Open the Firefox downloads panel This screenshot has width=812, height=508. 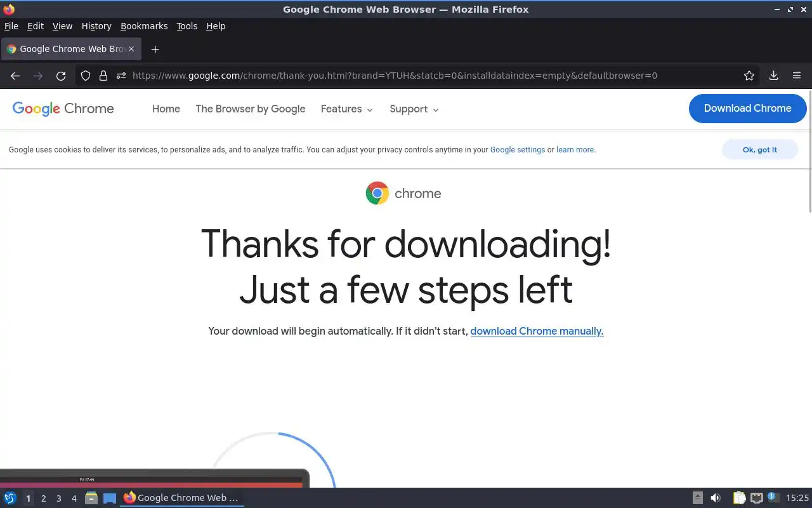click(x=773, y=76)
